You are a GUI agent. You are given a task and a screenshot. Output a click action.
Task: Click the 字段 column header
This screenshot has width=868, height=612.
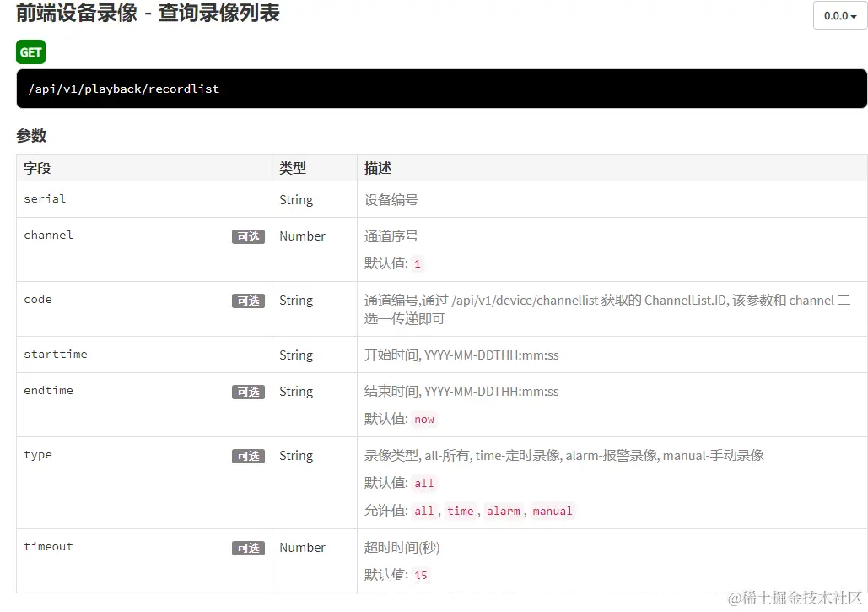(x=37, y=168)
